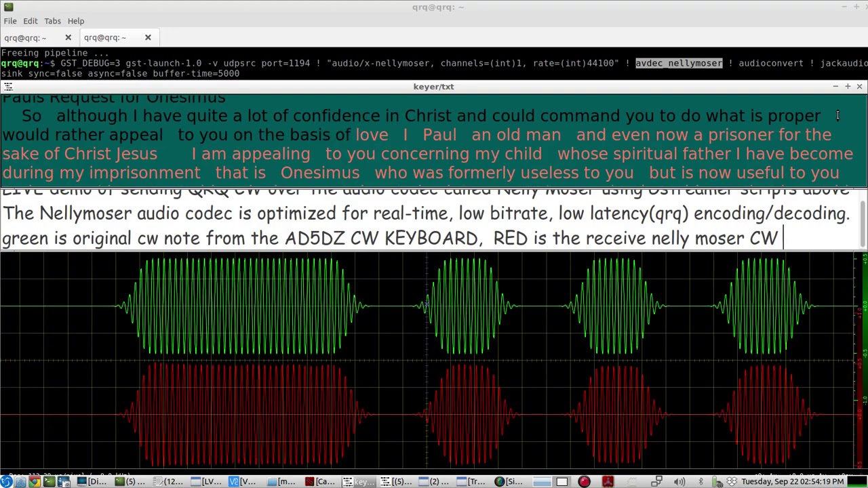Switch to first workspace in desktop pager
This screenshot has width=868, height=488.
(x=542, y=481)
